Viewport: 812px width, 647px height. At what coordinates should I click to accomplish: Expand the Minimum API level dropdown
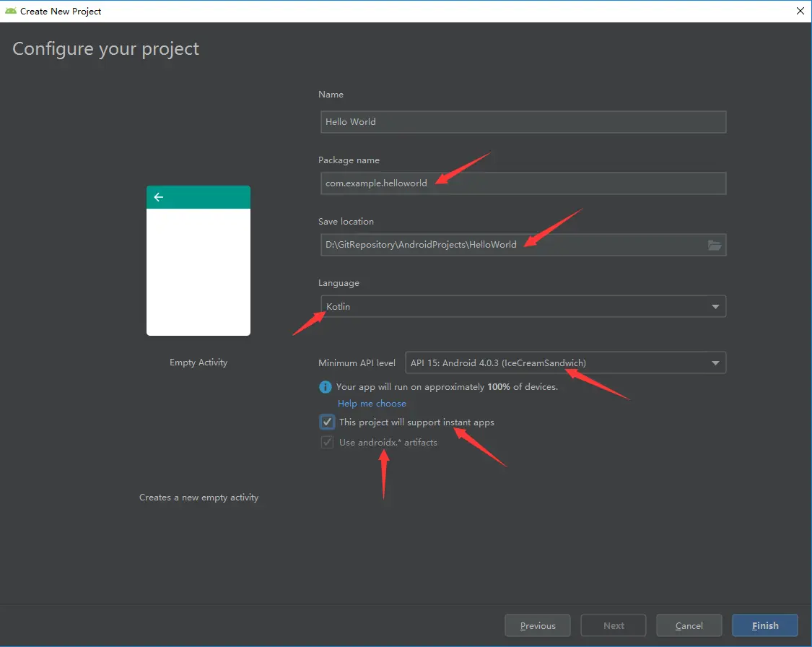click(565, 362)
